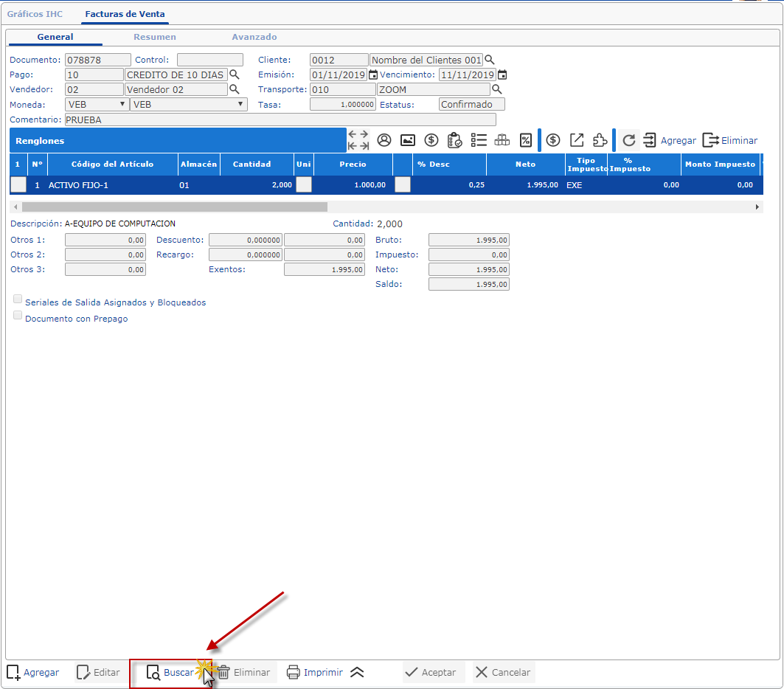Expand the Moneda VEB description dropdown

click(188, 105)
